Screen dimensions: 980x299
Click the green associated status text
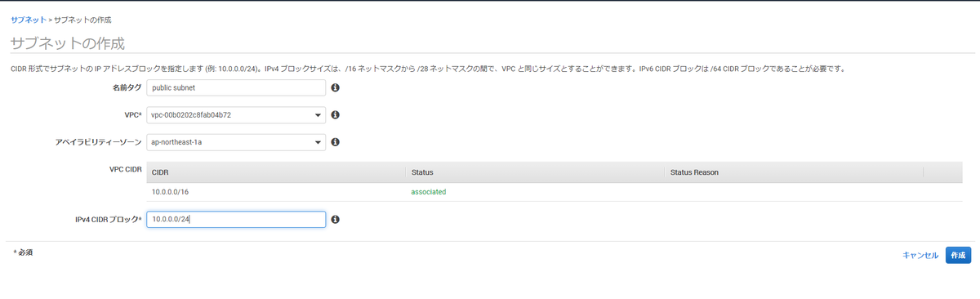428,192
